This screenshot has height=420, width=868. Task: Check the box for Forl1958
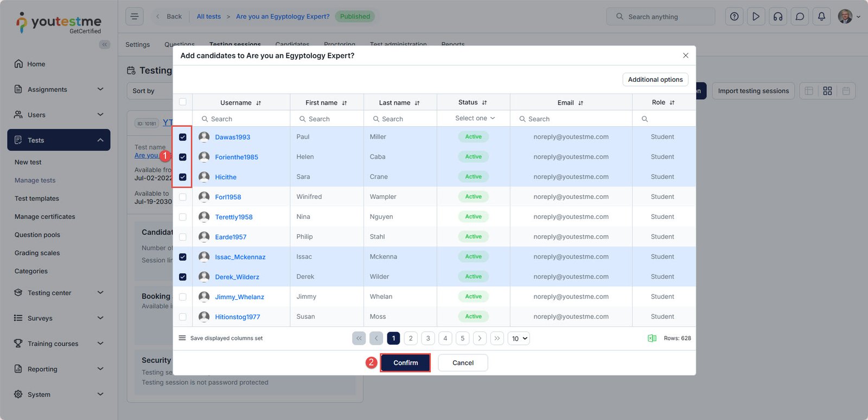click(183, 197)
